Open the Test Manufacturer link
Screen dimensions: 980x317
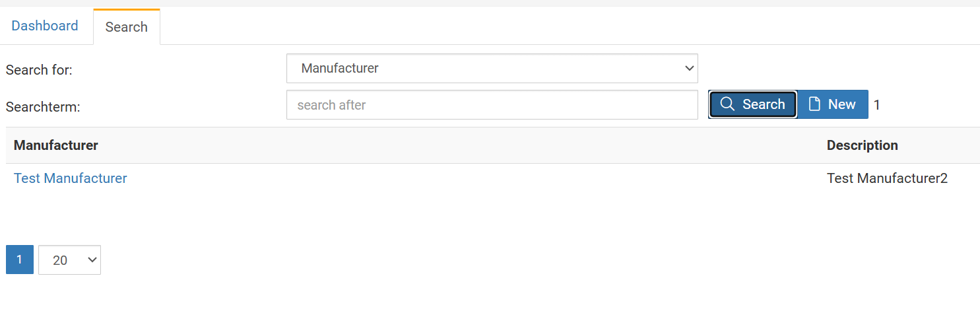point(70,178)
